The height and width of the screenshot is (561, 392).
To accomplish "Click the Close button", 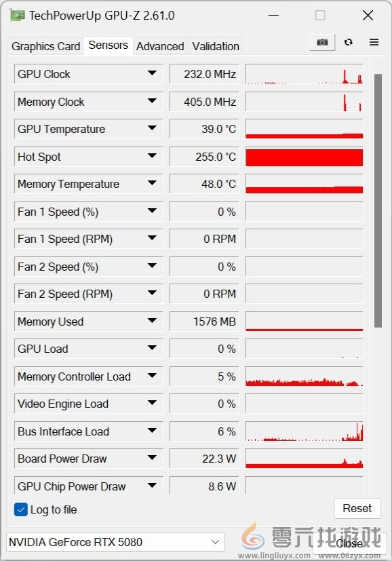I will (x=349, y=544).
